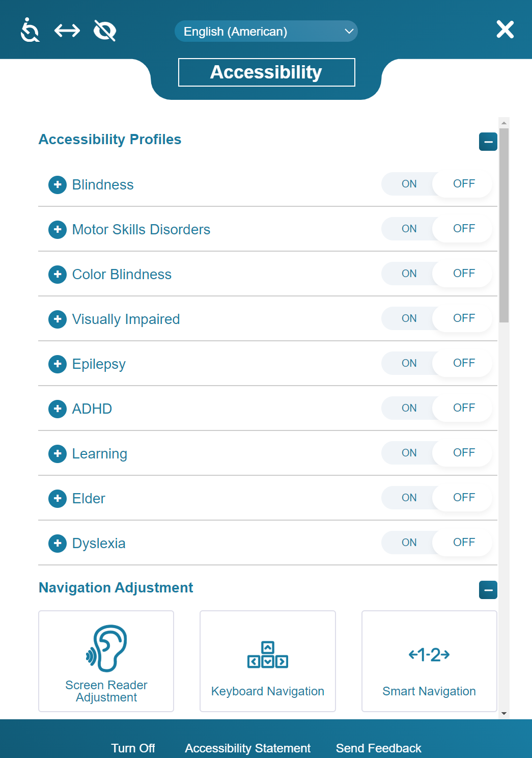This screenshot has width=532, height=758.
Task: Select the Keyboard Navigation keys icon
Action: coord(268,655)
